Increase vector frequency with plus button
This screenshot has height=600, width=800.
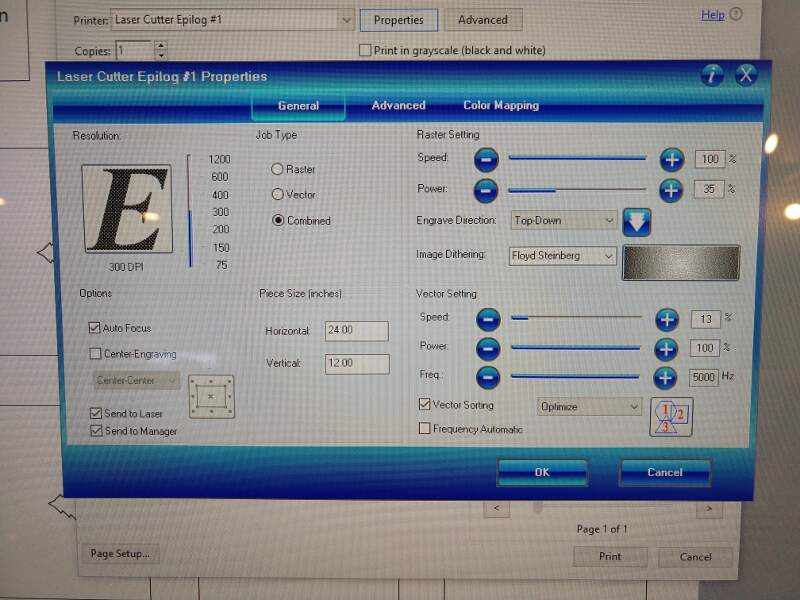[665, 378]
